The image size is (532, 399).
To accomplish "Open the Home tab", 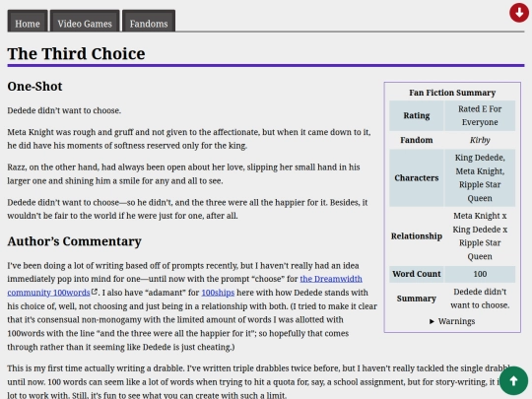I will (28, 21).
